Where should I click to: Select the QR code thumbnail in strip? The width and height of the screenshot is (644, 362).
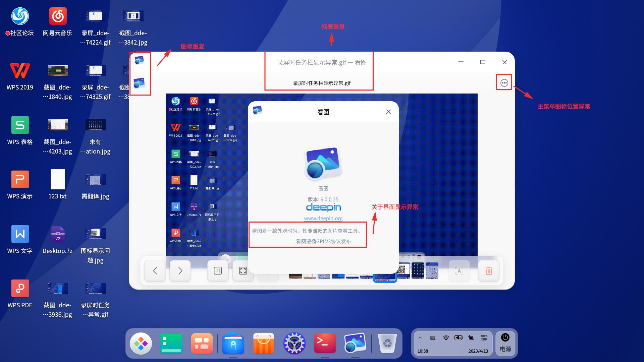click(x=404, y=271)
